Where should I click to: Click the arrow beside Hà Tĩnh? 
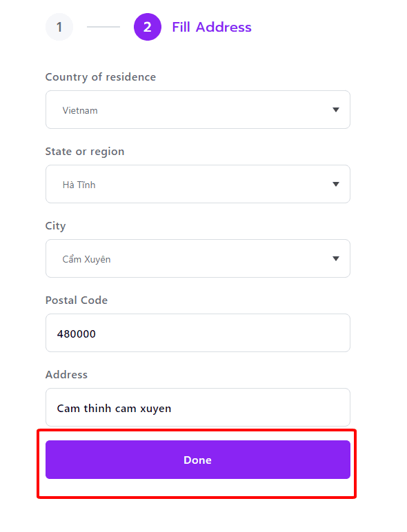click(x=336, y=184)
